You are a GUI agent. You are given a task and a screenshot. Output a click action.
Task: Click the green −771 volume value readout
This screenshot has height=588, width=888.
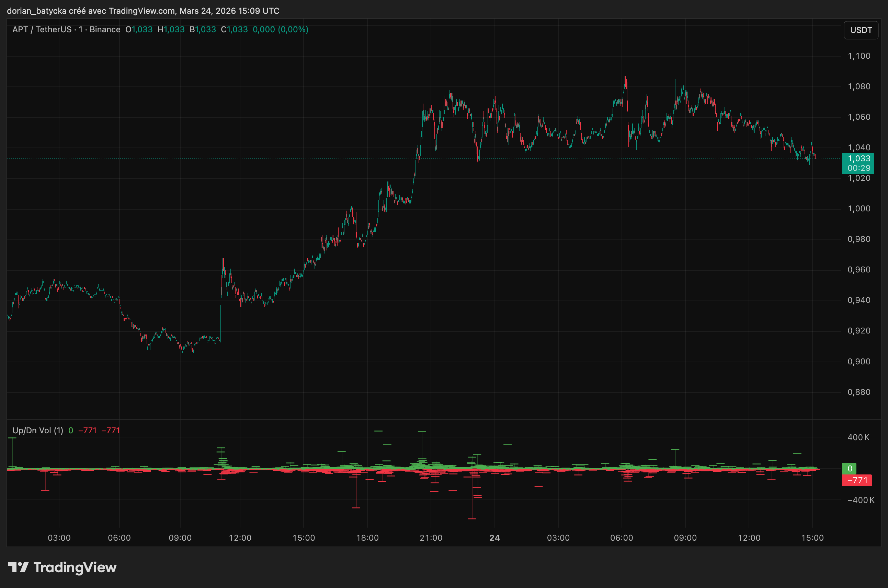point(87,430)
